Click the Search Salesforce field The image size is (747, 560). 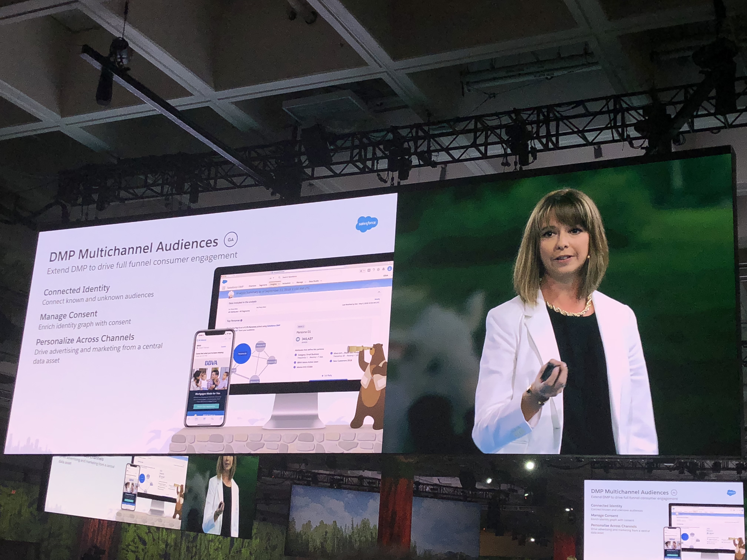290,277
